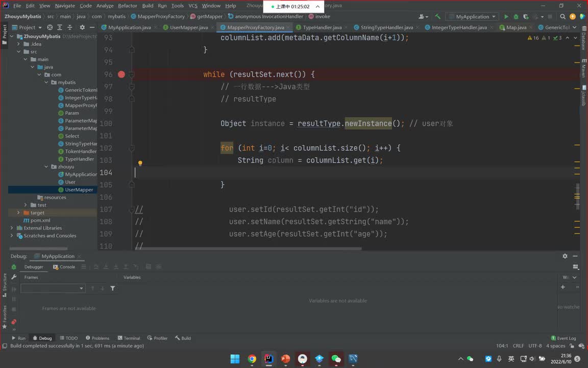The width and height of the screenshot is (588, 368).
Task: Switch to the Console tab in Debug
Action: (x=64, y=267)
